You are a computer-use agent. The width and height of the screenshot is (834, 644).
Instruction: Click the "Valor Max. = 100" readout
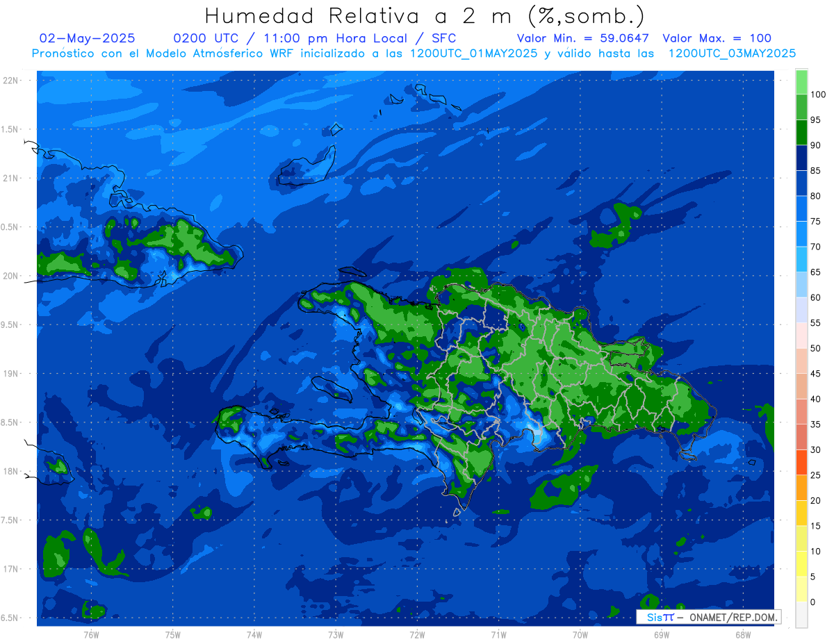717,38
